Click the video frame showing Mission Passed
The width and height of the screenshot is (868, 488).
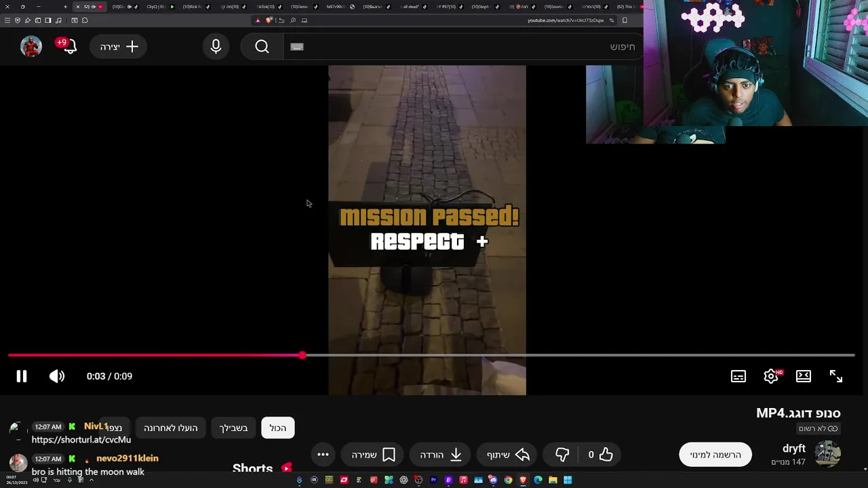click(427, 229)
